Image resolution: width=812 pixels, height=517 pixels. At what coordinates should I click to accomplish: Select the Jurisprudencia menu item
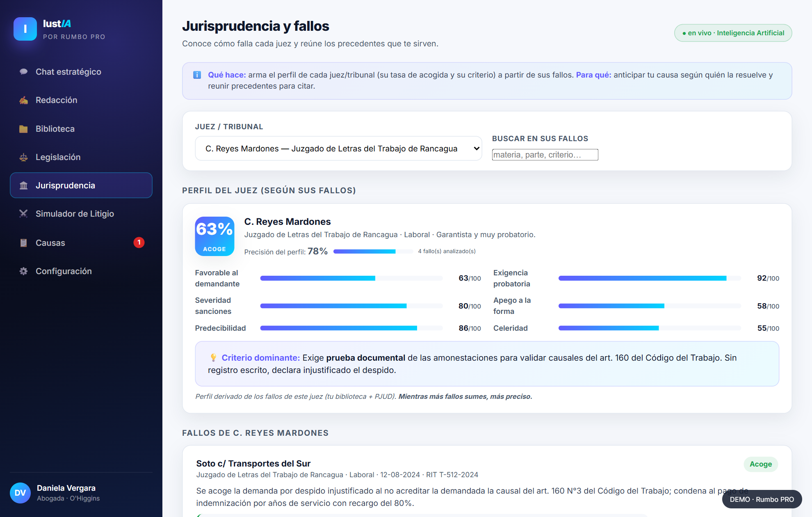pyautogui.click(x=81, y=185)
